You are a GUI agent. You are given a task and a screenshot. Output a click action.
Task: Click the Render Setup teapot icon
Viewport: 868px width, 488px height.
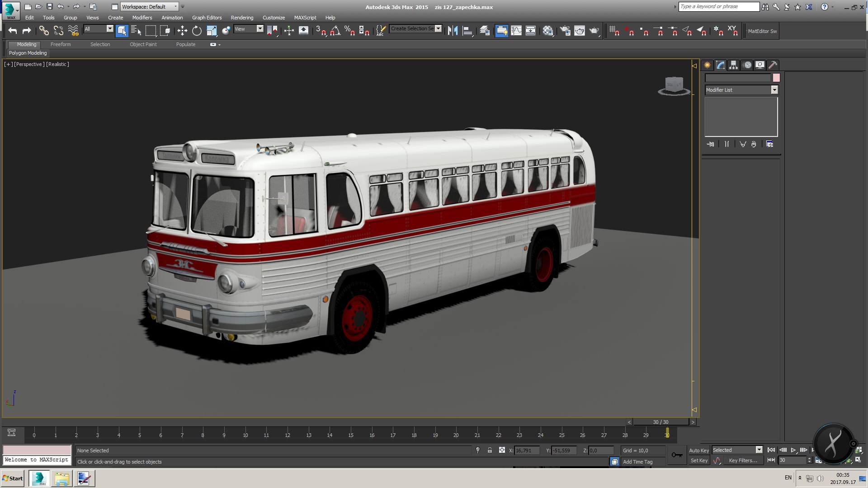(x=565, y=31)
